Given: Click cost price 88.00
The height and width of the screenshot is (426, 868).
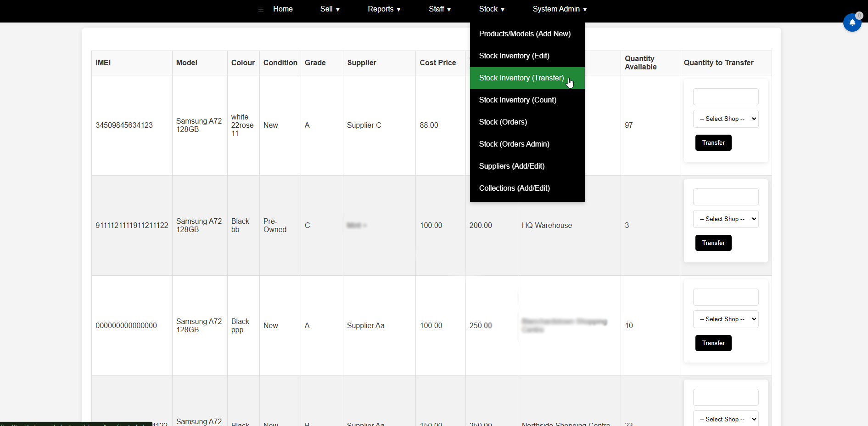Looking at the screenshot, I should (429, 125).
